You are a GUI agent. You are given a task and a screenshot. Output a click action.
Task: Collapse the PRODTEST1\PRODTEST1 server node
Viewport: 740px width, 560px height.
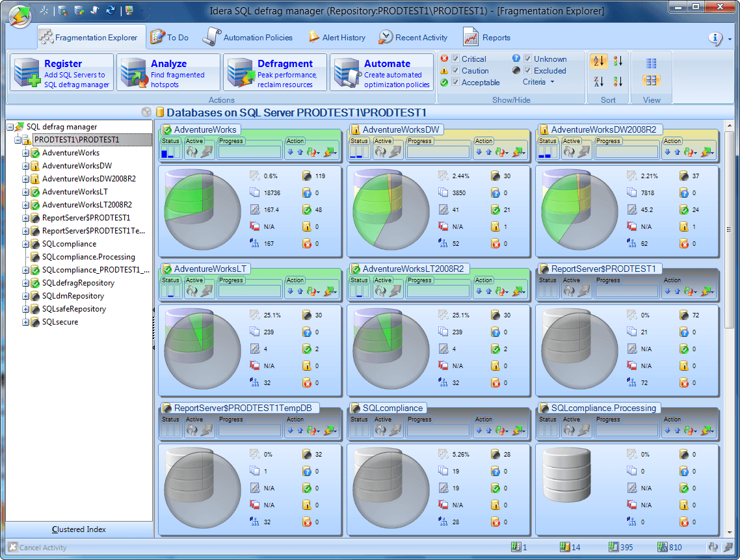point(18,140)
